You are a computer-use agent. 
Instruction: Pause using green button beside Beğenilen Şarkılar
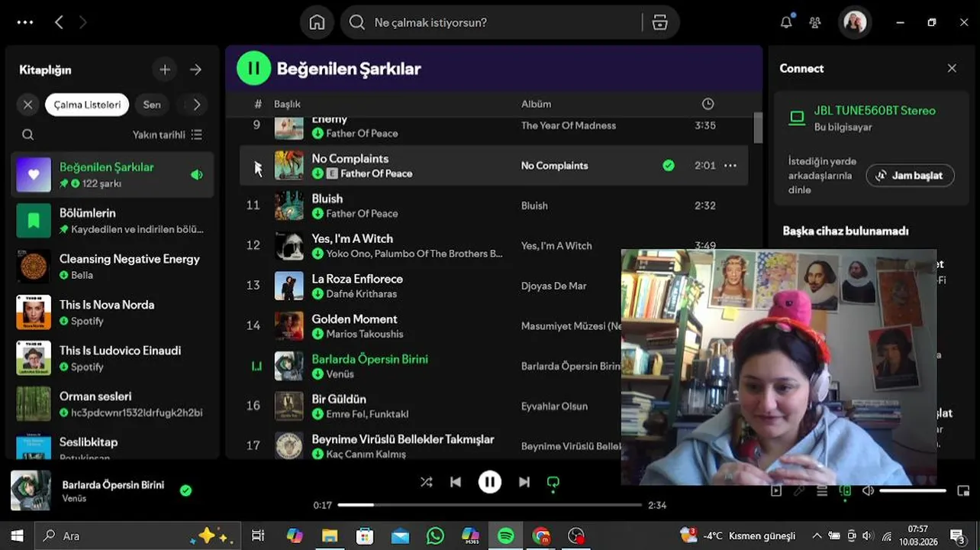254,68
